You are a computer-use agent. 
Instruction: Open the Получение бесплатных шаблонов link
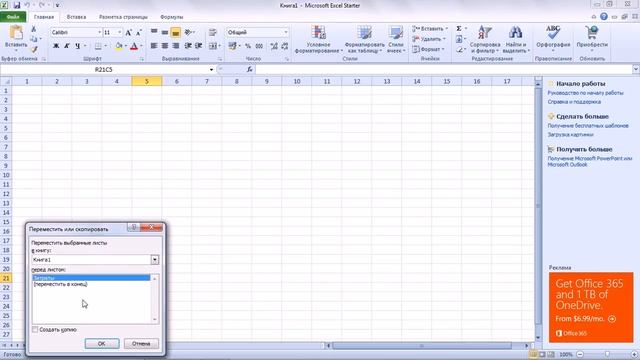pyautogui.click(x=588, y=126)
